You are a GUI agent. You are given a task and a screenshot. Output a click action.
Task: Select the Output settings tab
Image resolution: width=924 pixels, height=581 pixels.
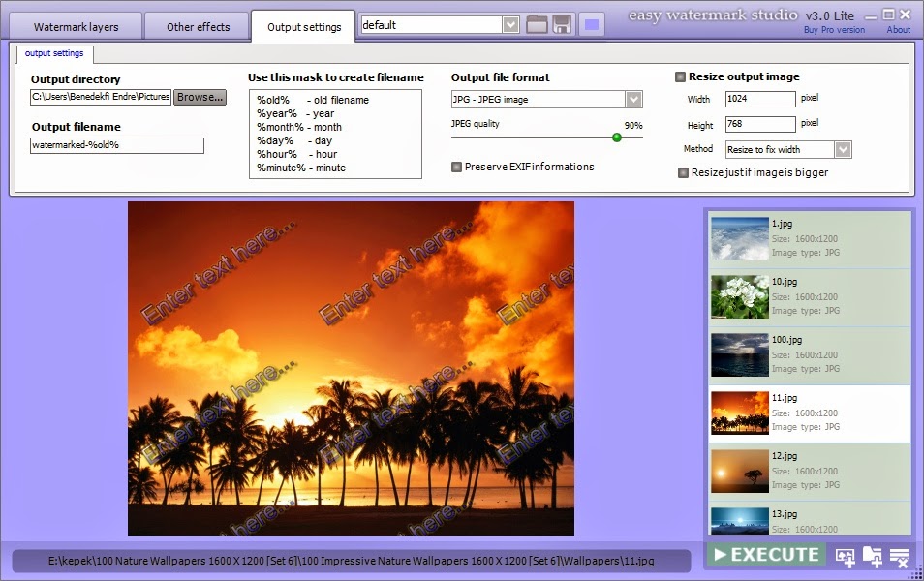[x=304, y=27]
